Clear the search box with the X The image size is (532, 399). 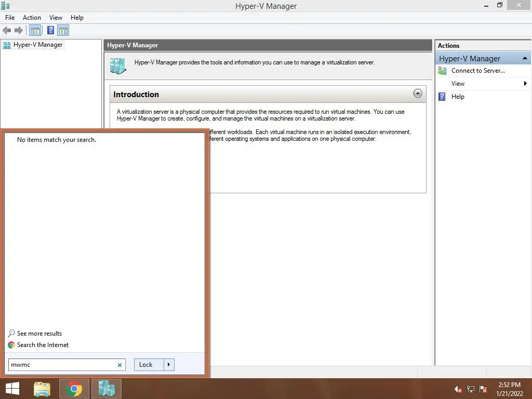pos(119,365)
